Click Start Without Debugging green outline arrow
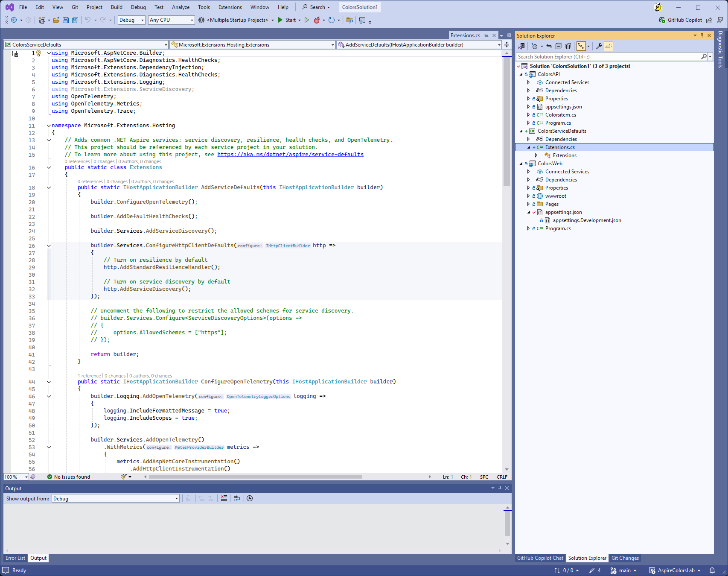This screenshot has height=576, width=728. click(306, 20)
